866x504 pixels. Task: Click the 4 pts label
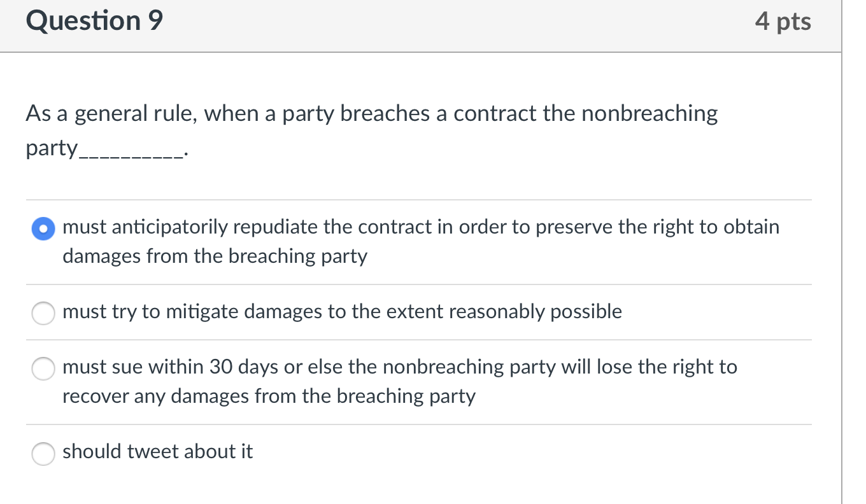pos(783,20)
